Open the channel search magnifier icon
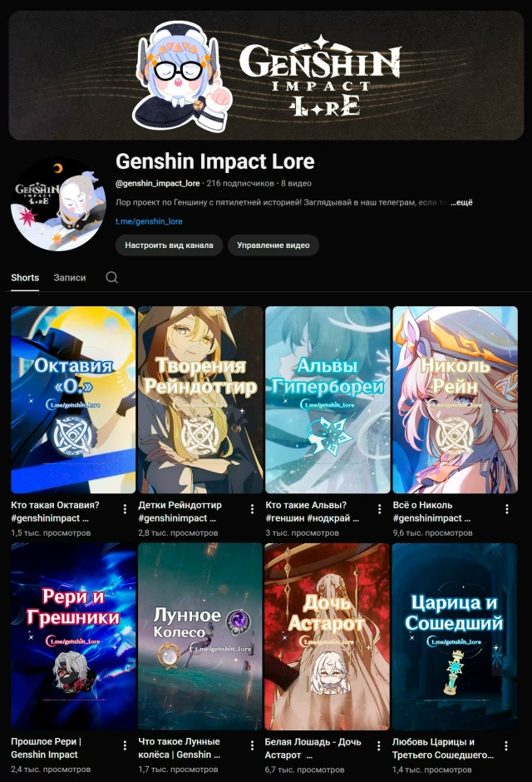532x782 pixels. click(x=112, y=277)
